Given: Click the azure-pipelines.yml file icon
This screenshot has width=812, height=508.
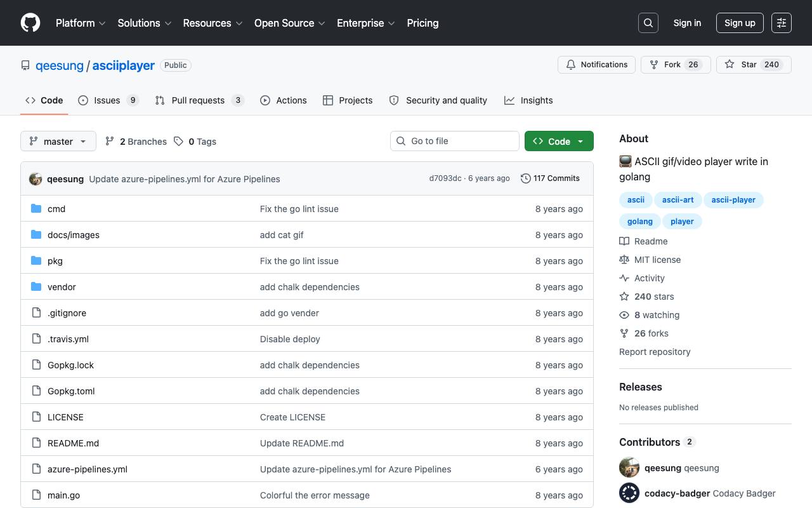Looking at the screenshot, I should pos(36,469).
